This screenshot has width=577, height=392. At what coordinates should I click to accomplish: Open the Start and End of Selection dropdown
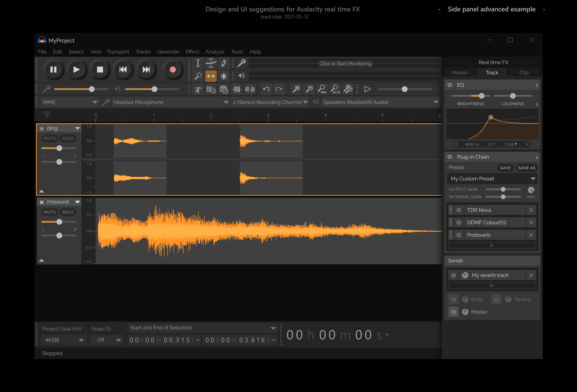(x=203, y=328)
